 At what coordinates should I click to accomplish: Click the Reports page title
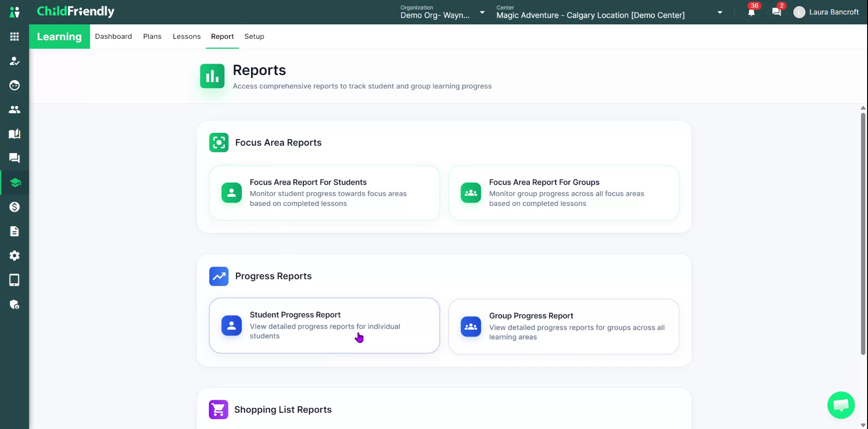259,70
